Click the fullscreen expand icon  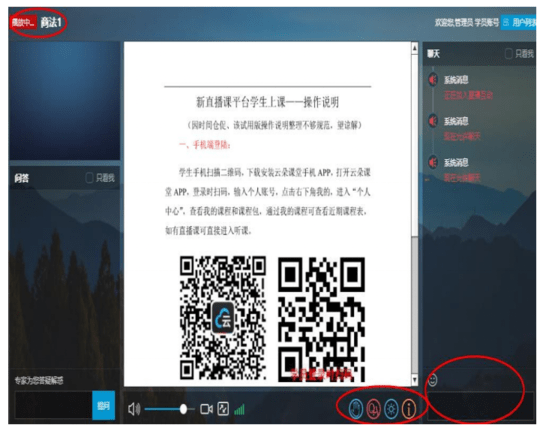[223, 409]
